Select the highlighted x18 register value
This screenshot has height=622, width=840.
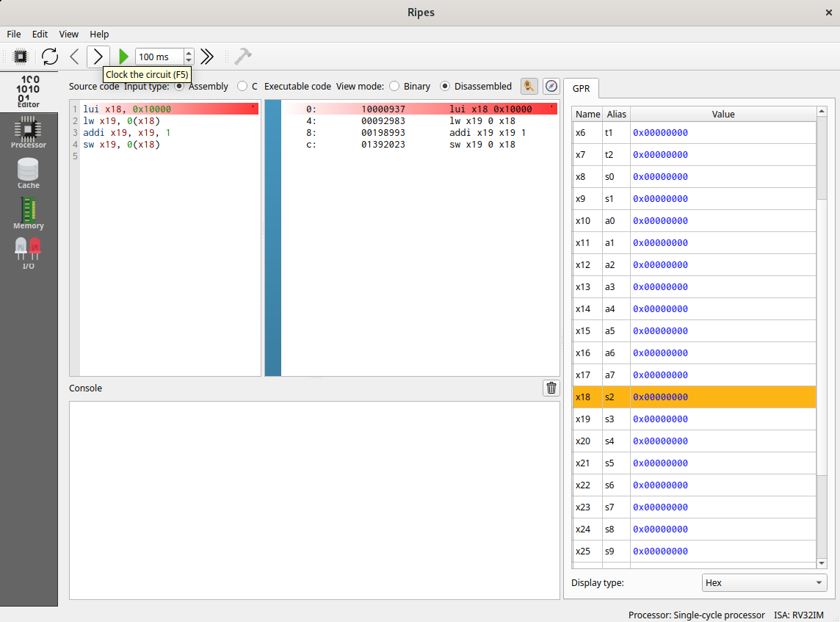(723, 397)
